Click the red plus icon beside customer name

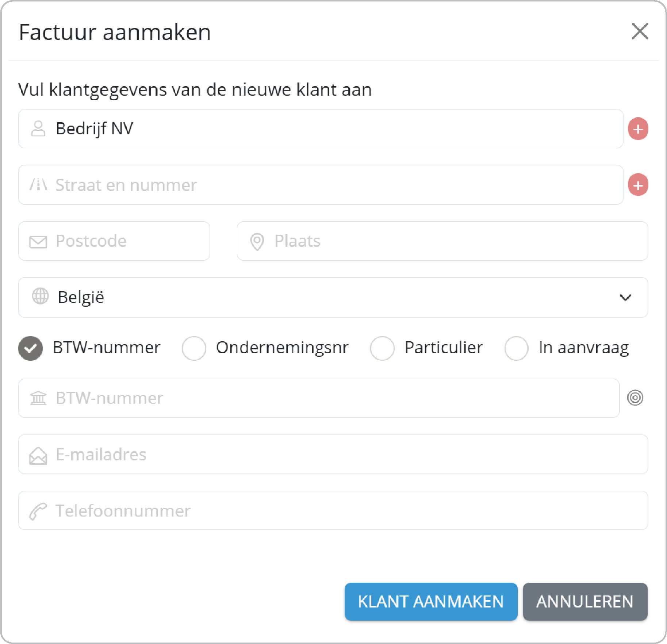click(x=638, y=129)
